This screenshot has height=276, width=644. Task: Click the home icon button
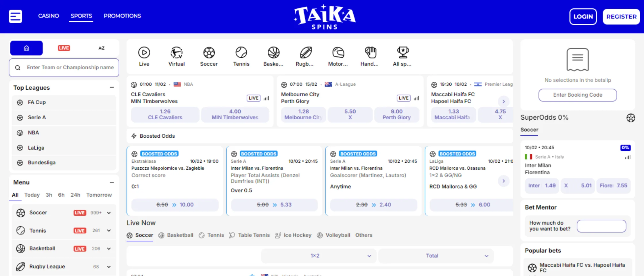(x=26, y=48)
